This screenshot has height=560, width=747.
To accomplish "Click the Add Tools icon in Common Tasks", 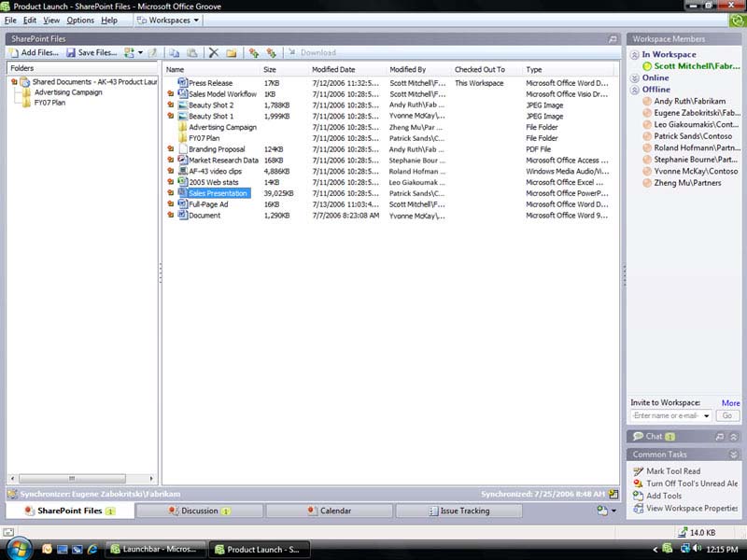I will pos(638,496).
